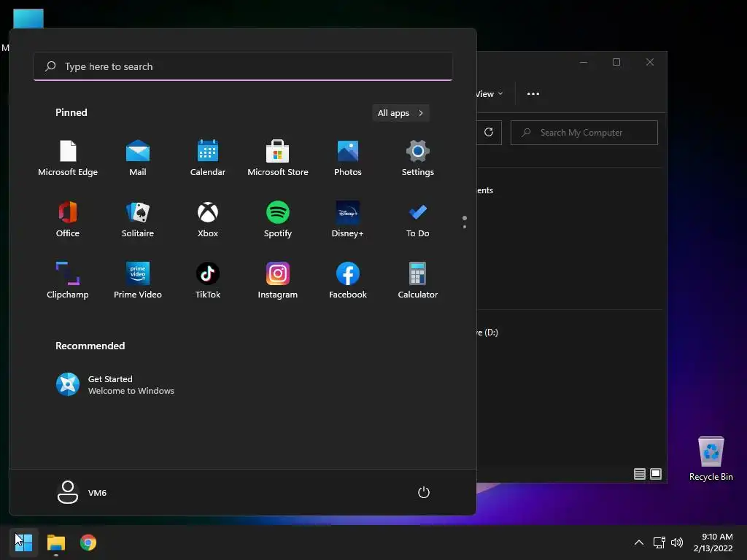Launch the Office app

(x=68, y=219)
